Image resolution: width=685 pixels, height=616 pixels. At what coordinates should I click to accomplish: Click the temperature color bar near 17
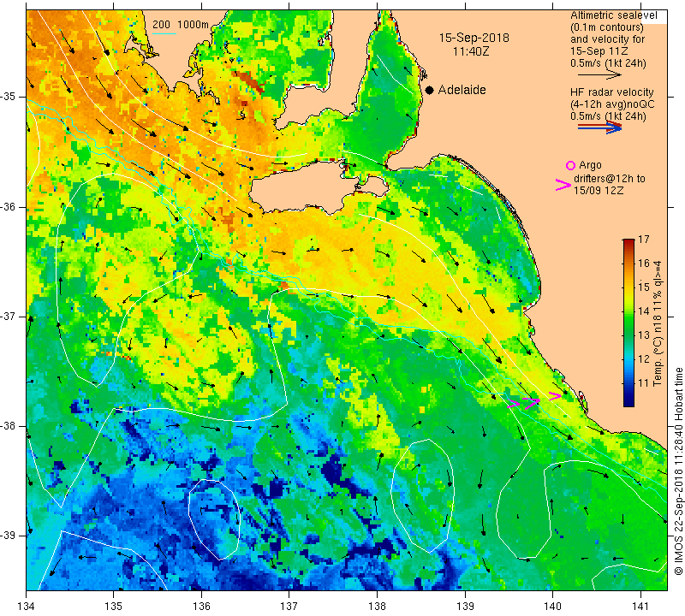[x=628, y=241]
